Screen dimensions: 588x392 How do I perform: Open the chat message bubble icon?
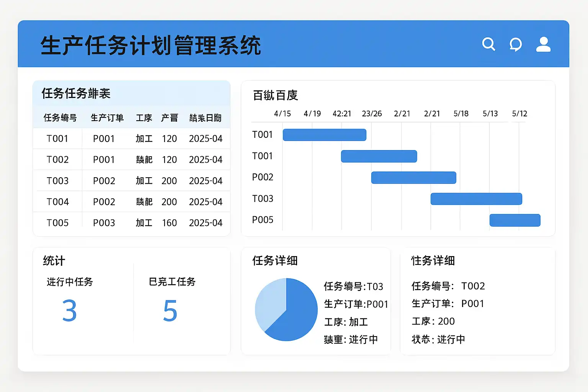pos(516,44)
